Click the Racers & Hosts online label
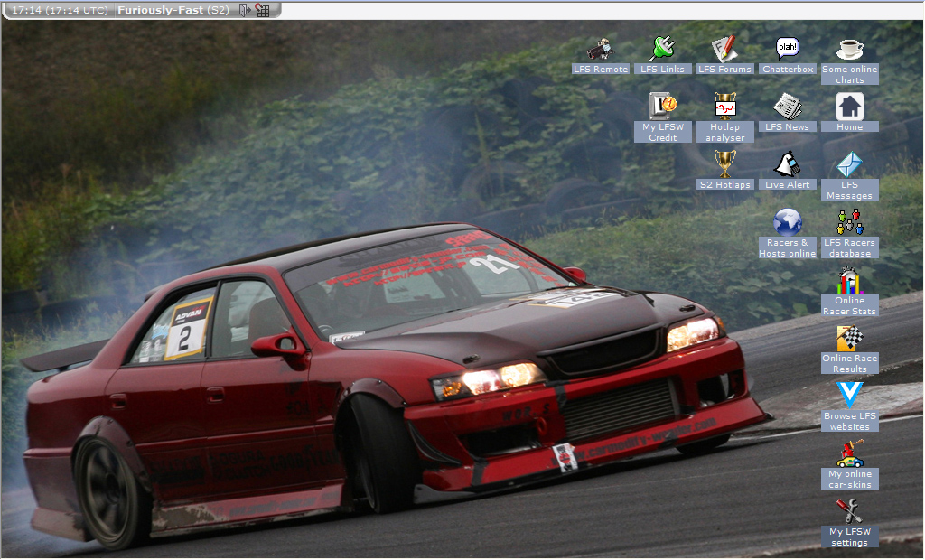 [x=788, y=247]
